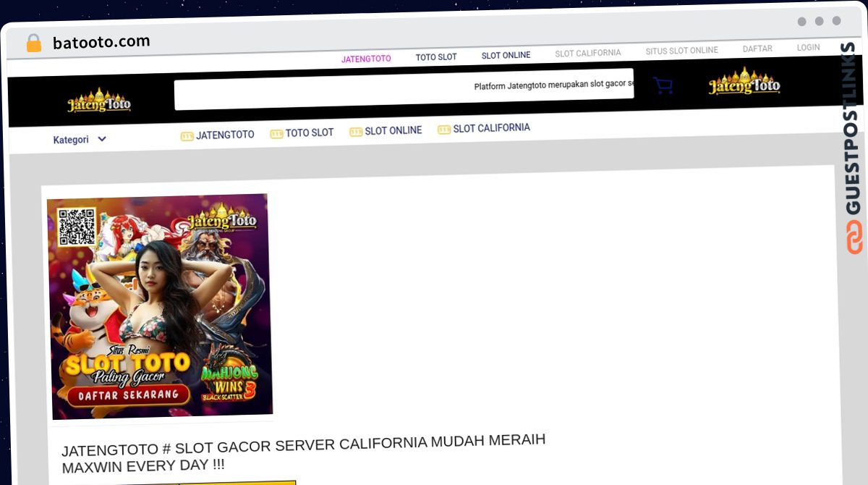Image resolution: width=868 pixels, height=485 pixels.
Task: Open the SLOT CALIFORNIA top navigation link
Action: [x=588, y=54]
